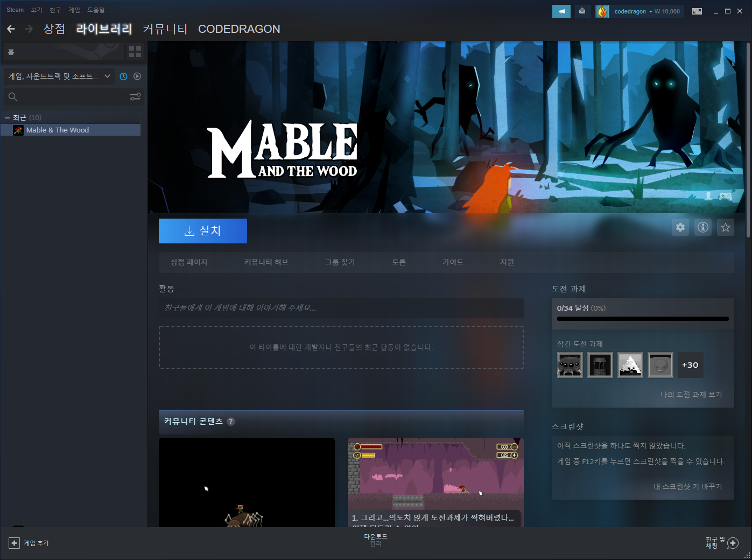Viewport: 752px width, 560px height.
Task: Switch to Big Picture mode icon
Action: (x=697, y=11)
